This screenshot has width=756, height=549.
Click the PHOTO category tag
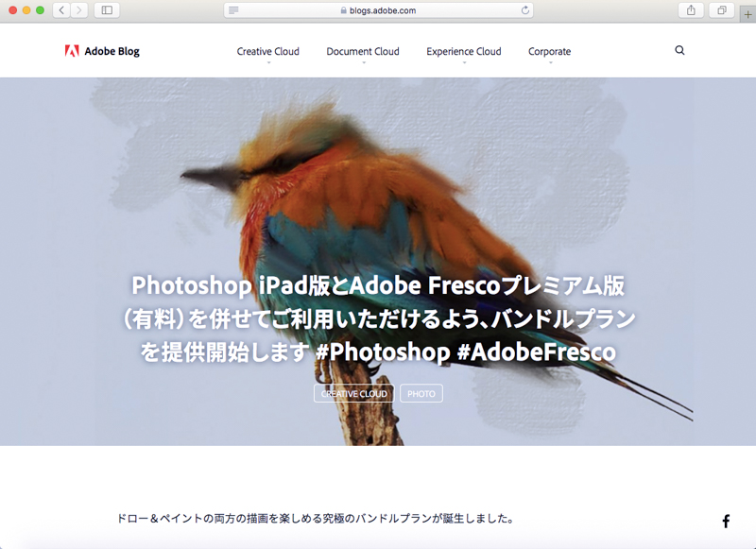[421, 393]
